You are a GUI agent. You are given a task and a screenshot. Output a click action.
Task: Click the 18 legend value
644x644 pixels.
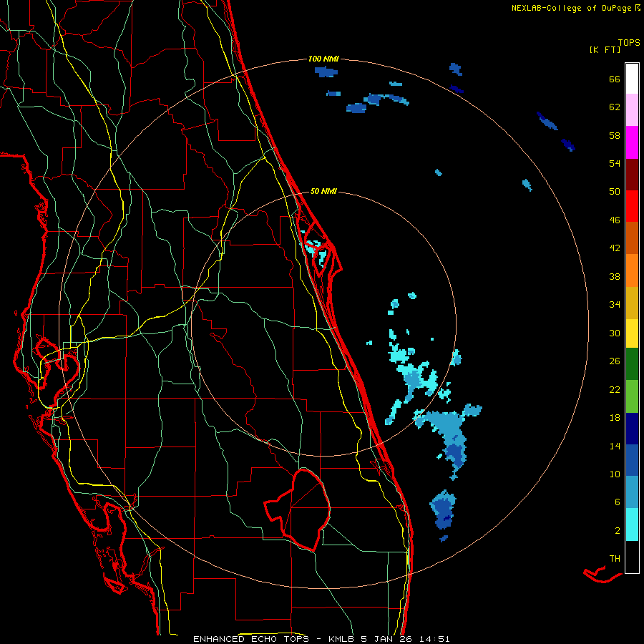point(615,418)
